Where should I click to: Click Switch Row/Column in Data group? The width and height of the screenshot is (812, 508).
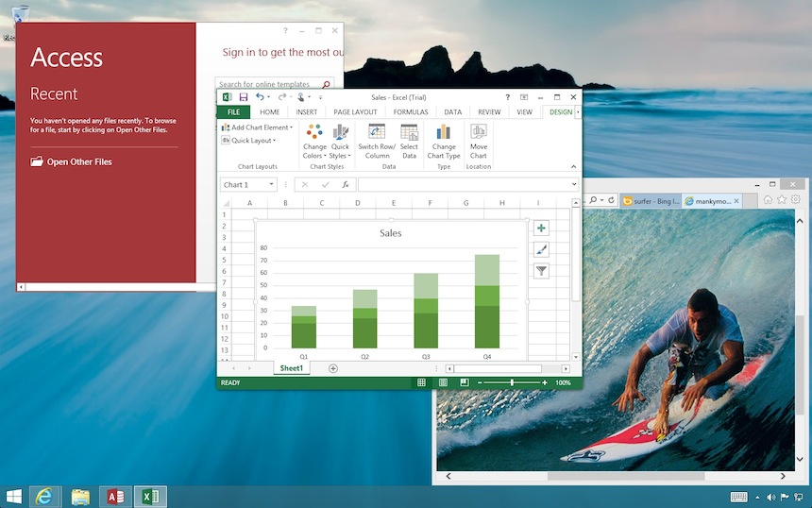(x=377, y=142)
